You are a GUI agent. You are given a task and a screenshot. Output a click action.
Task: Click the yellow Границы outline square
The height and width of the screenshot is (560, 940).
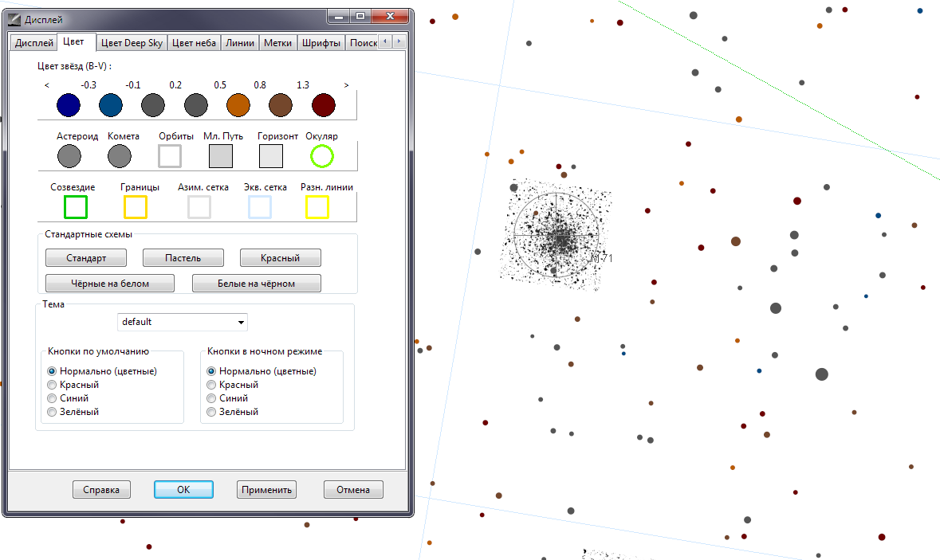[136, 207]
